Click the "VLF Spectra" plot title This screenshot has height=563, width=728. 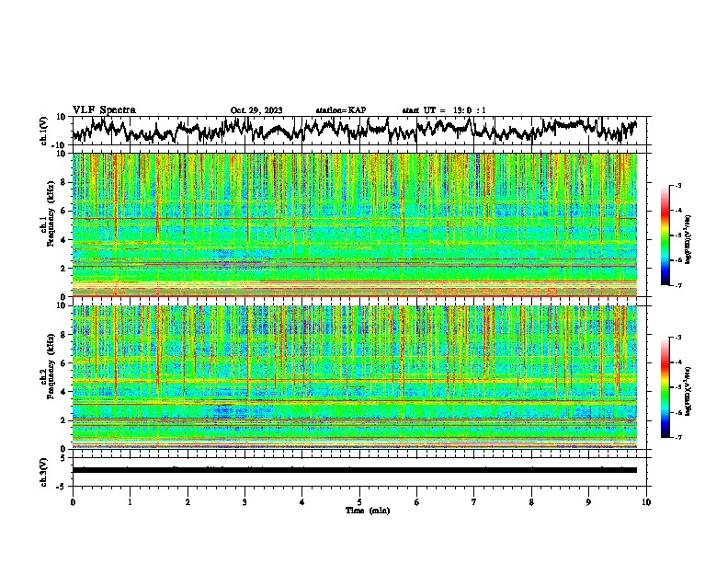click(x=104, y=110)
